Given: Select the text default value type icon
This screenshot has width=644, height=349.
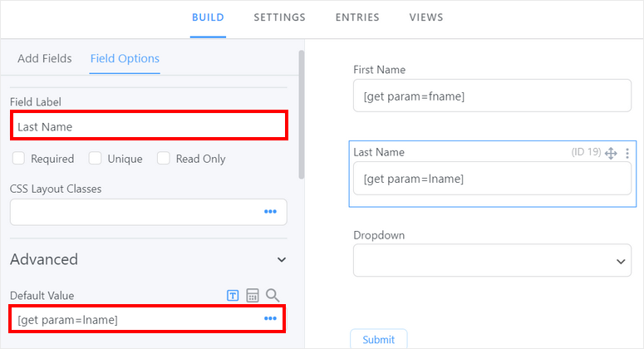Looking at the screenshot, I should coord(234,295).
